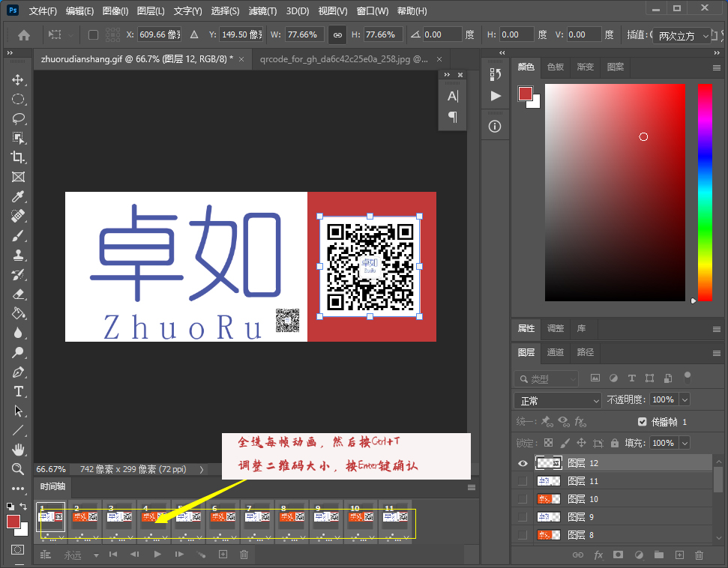Select the Lasso tool
Image resolution: width=728 pixels, height=568 pixels.
point(18,118)
